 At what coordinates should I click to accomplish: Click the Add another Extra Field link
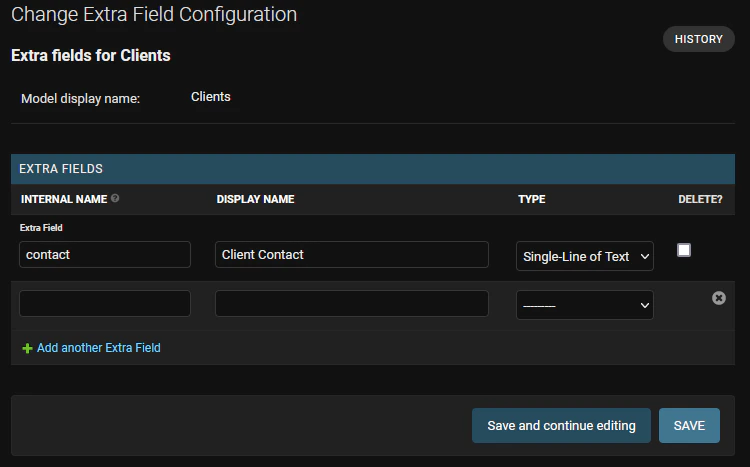(99, 348)
